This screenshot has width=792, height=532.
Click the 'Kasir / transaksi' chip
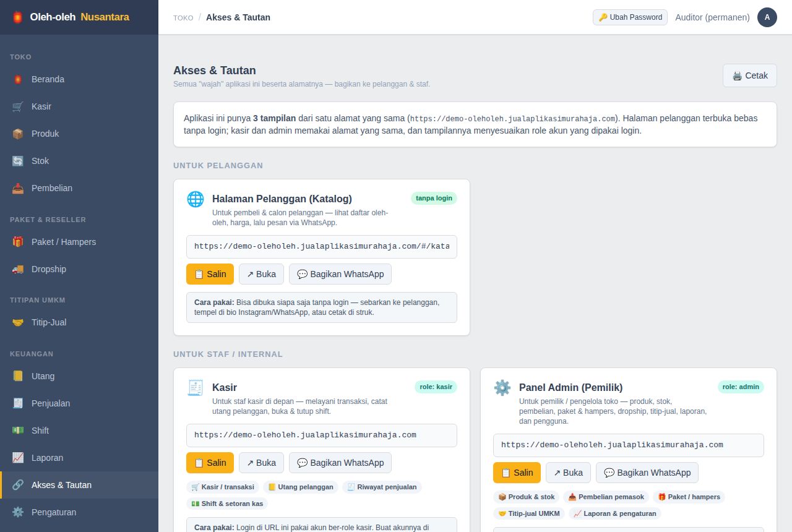pyautogui.click(x=223, y=487)
